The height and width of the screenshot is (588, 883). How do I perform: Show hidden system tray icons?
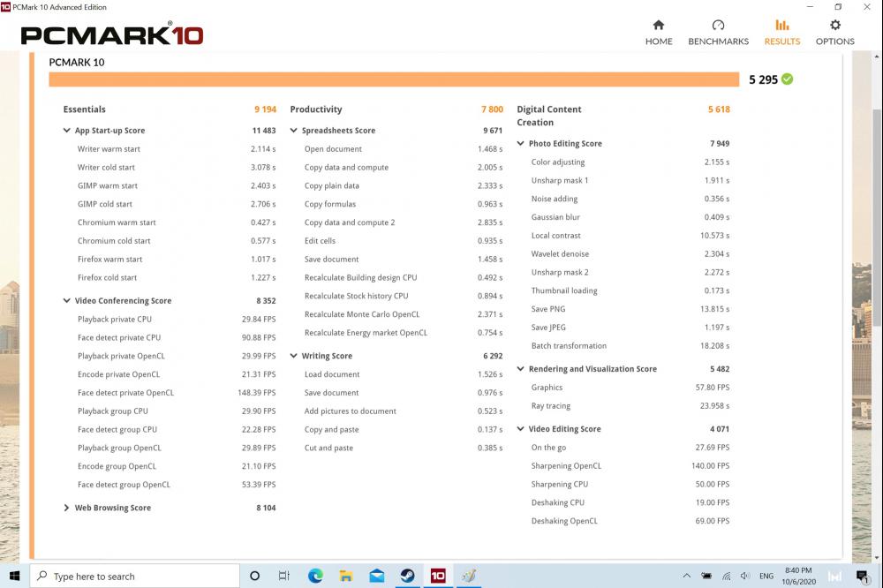(x=686, y=576)
